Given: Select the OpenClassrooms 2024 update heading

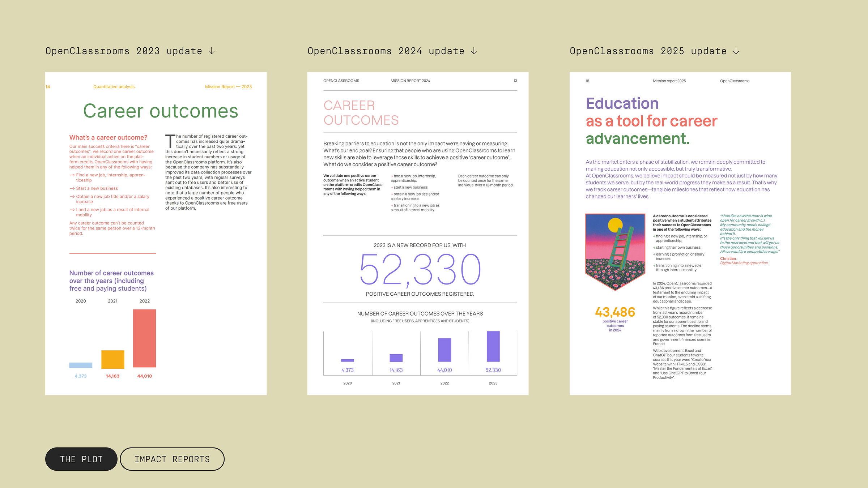Looking at the screenshot, I should [x=386, y=51].
